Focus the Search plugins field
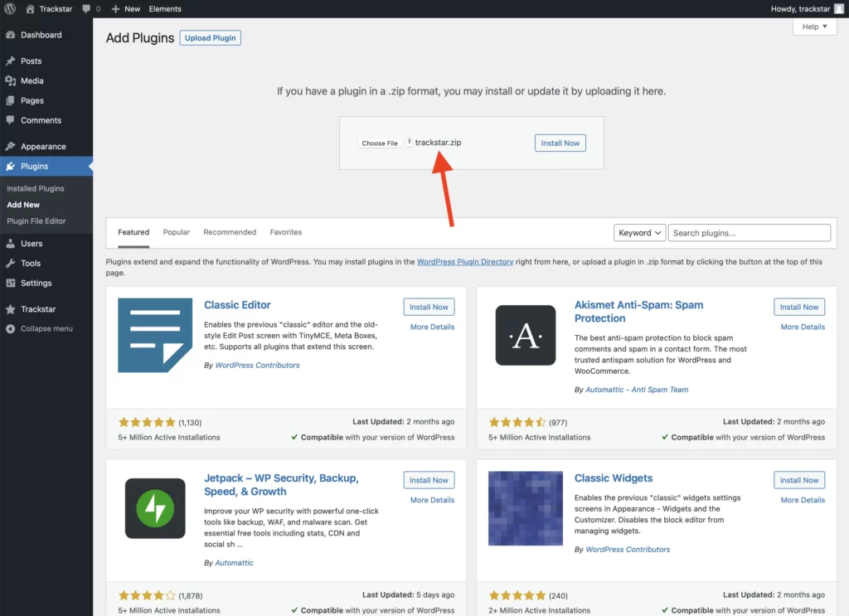The image size is (849, 616). click(x=749, y=233)
